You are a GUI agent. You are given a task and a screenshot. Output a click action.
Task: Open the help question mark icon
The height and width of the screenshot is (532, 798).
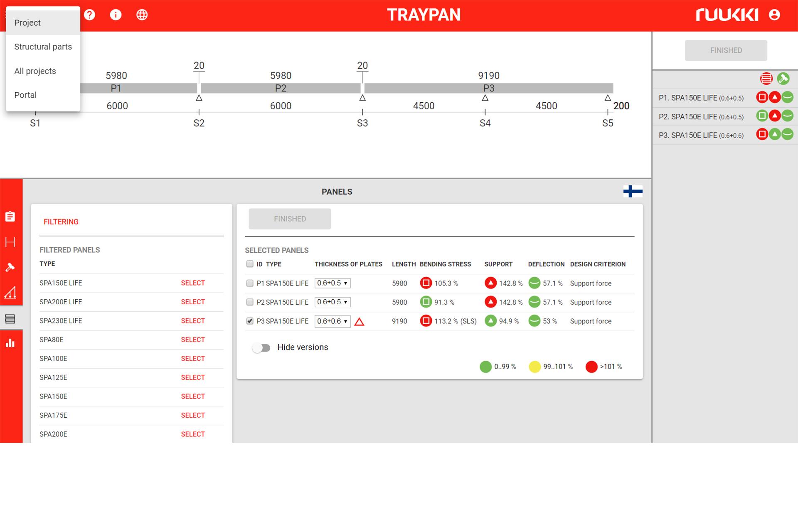[x=89, y=15]
